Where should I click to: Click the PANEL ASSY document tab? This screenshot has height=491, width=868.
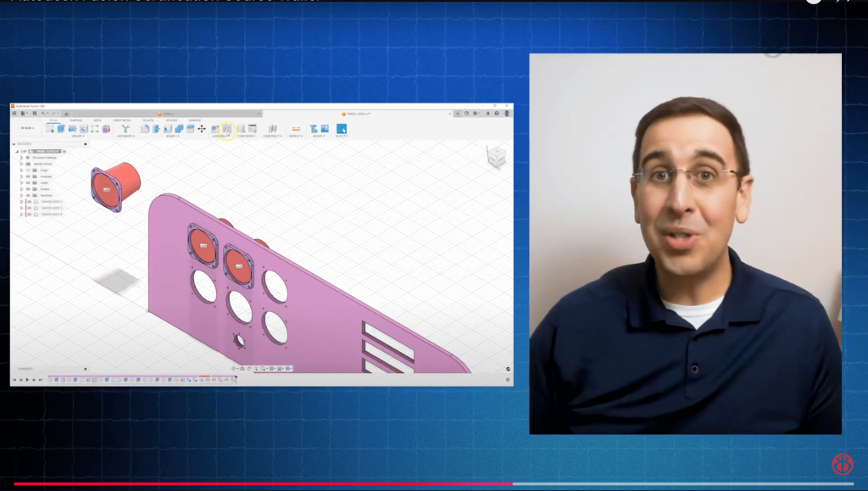[356, 114]
